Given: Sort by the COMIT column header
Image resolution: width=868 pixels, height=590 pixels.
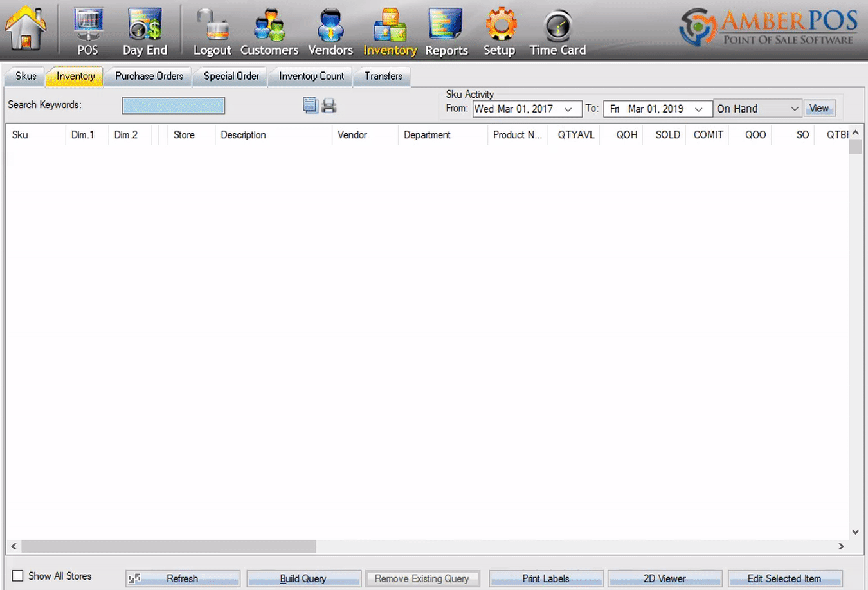Looking at the screenshot, I should pyautogui.click(x=707, y=135).
